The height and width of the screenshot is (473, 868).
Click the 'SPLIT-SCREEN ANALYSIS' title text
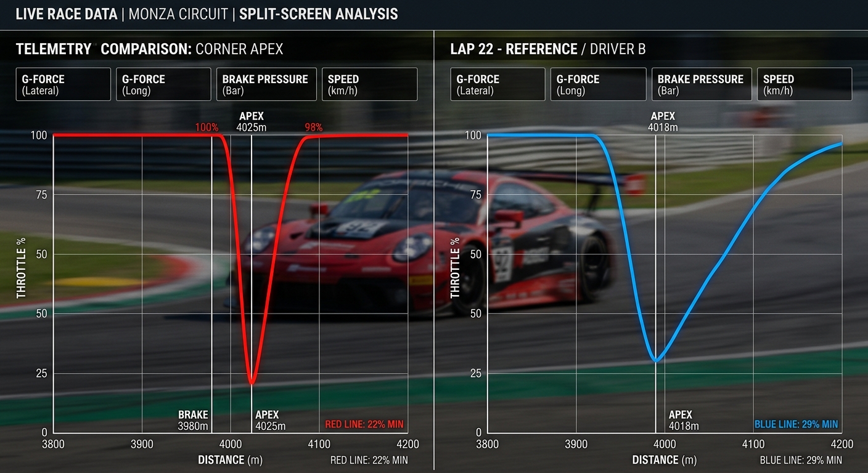click(319, 14)
